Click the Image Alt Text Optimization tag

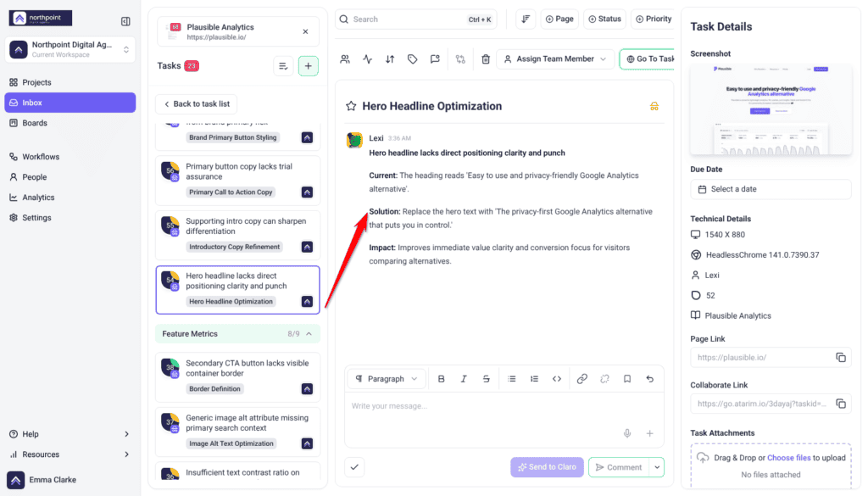click(231, 443)
